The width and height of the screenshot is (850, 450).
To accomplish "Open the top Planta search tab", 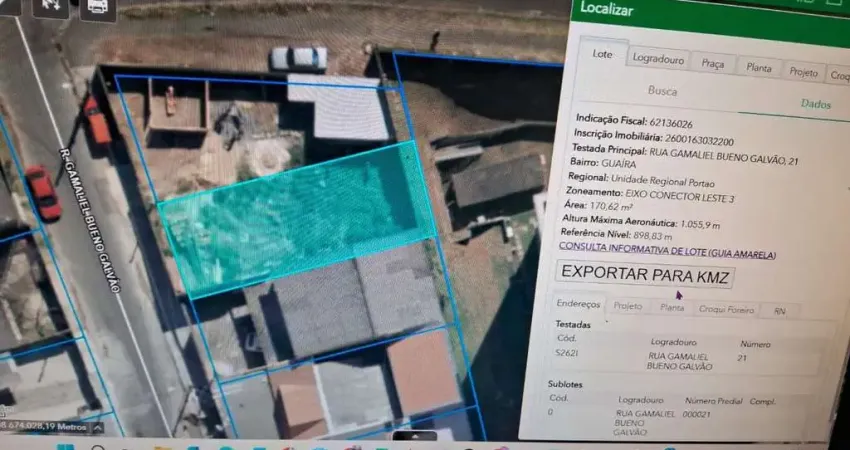I will (x=759, y=68).
